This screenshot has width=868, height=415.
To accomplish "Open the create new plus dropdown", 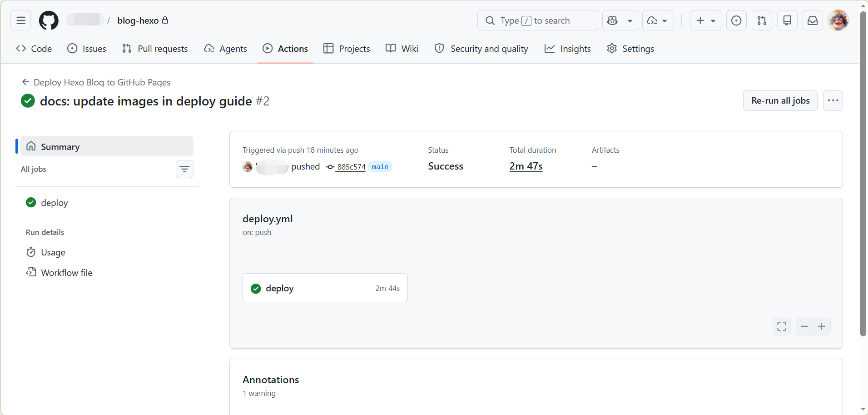I will pyautogui.click(x=705, y=20).
